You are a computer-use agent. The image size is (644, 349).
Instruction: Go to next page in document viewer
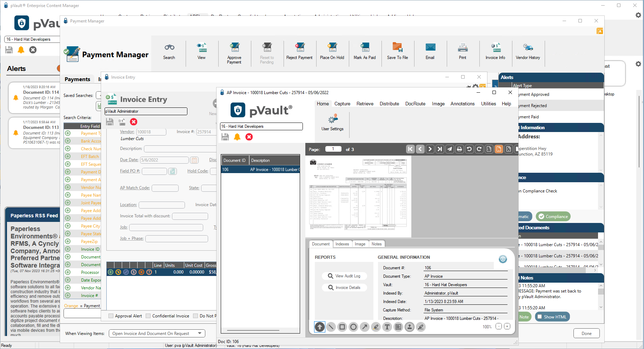(x=430, y=149)
